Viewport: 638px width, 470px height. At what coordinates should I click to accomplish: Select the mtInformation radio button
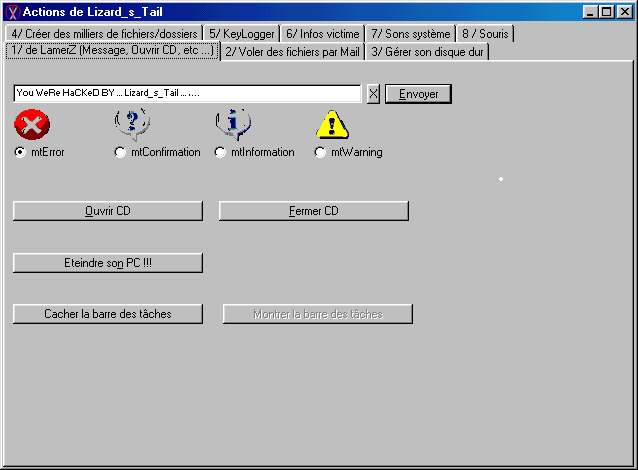click(220, 153)
